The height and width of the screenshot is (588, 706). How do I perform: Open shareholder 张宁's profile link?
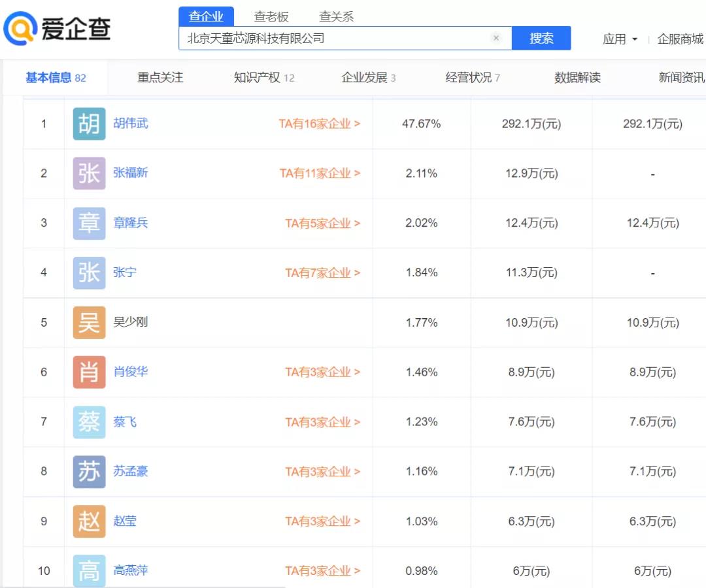(125, 272)
